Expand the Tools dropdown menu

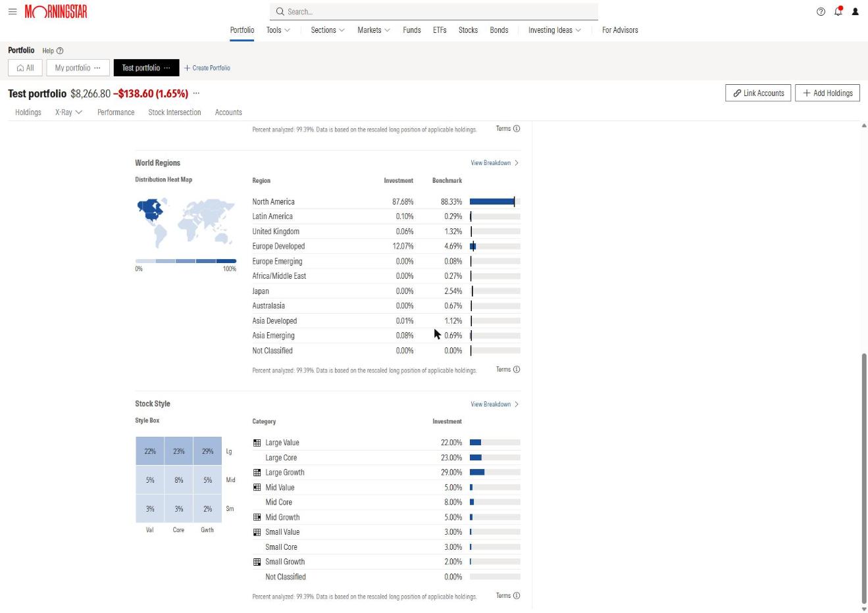point(278,30)
